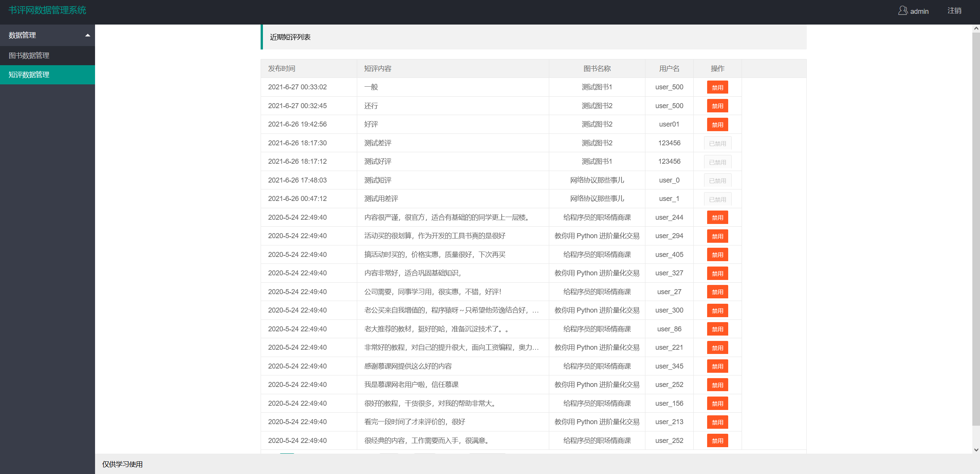Disable the review by user_221
The image size is (980, 474).
(x=717, y=348)
